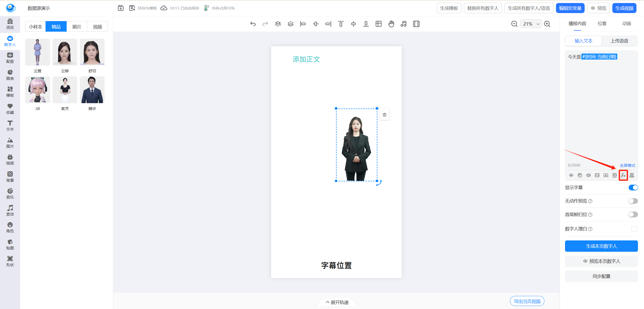Screen dimensions: 644x309
Task: Click the fx variable insert icon
Action: pyautogui.click(x=623, y=175)
